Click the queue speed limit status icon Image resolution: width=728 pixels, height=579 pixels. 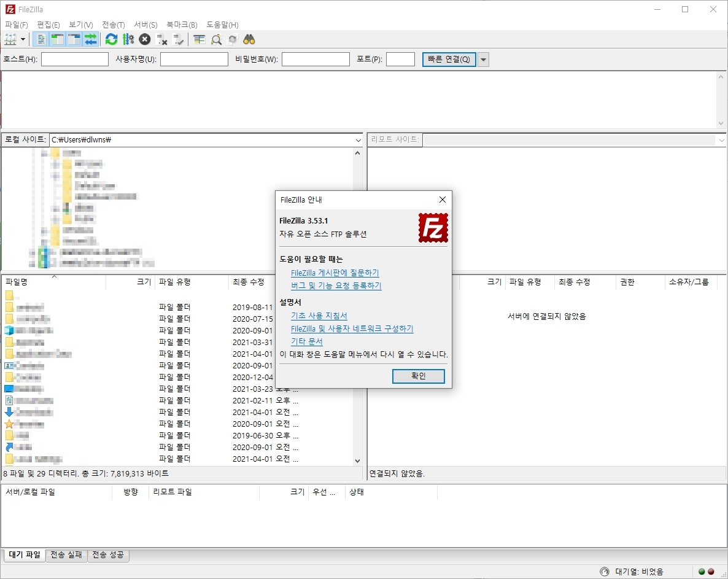tap(605, 572)
